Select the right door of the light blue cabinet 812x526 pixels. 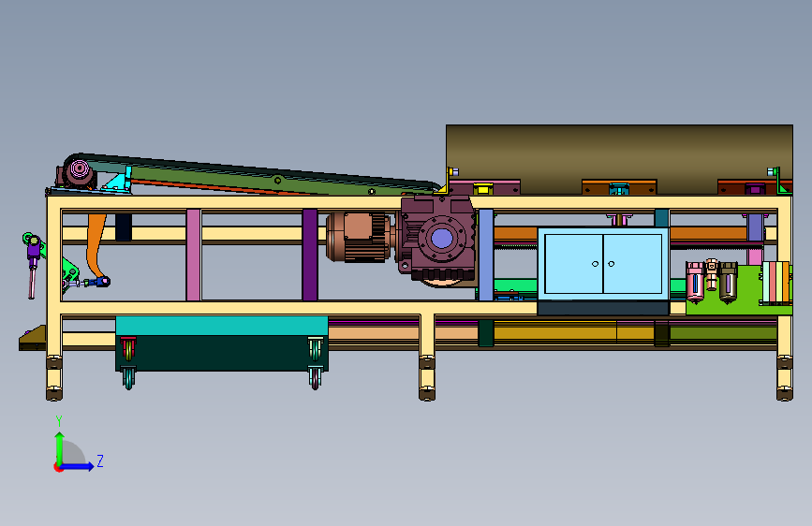pos(633,264)
